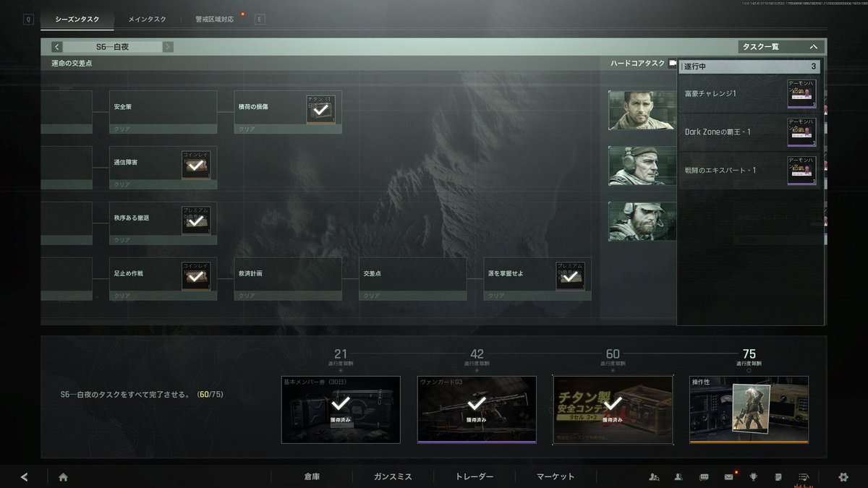The width and height of the screenshot is (868, 488).
Task: Click reward icon of 戦闘のエキスパート - 1
Action: point(803,171)
